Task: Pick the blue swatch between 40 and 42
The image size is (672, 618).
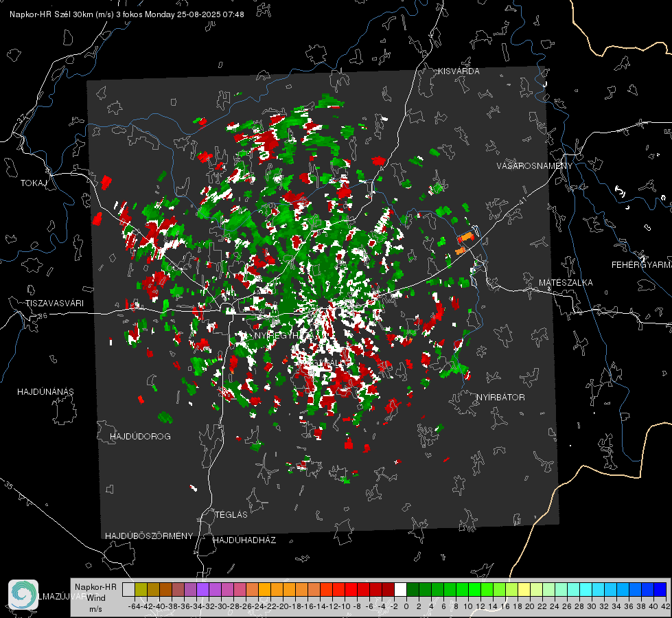Action: 660,590
